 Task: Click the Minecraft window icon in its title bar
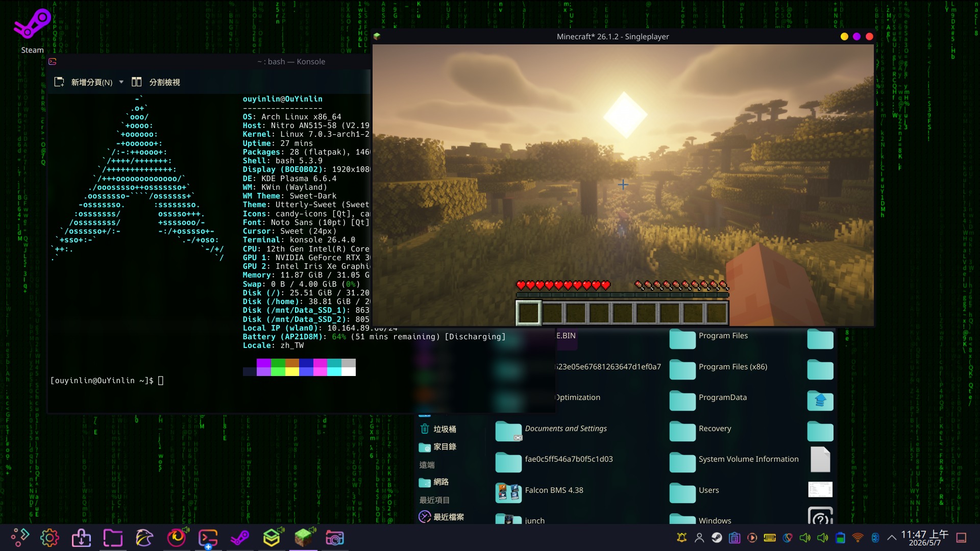[x=377, y=36]
